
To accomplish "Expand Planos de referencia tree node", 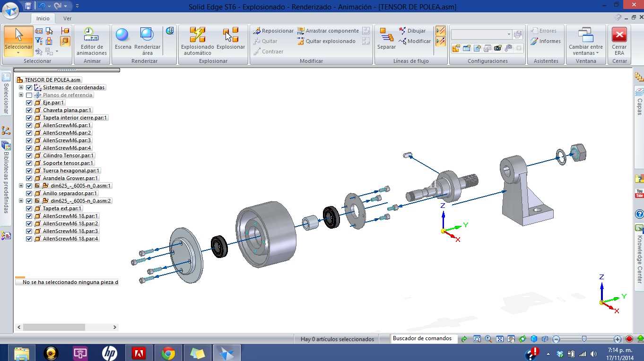I will click(21, 95).
